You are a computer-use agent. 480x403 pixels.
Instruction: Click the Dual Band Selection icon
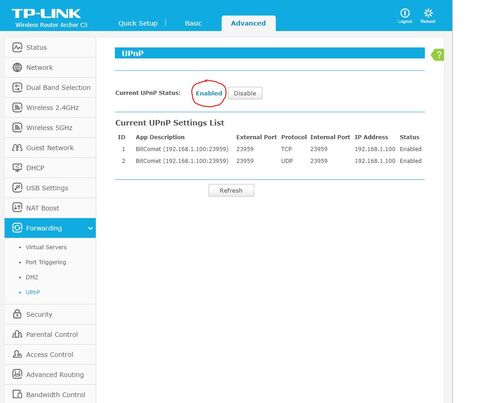click(x=17, y=87)
